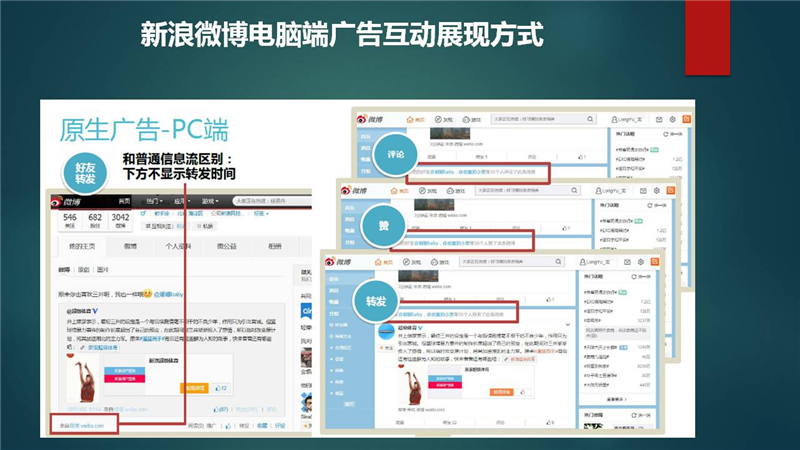
Task: Refresh the 热门微博 list in the 转发 panel
Action: pyautogui.click(x=642, y=415)
